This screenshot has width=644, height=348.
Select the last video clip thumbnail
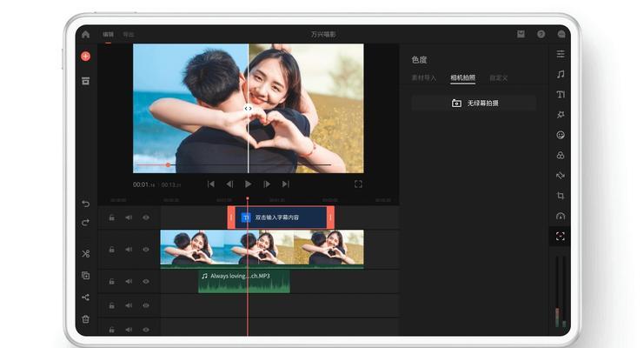[x=329, y=248]
